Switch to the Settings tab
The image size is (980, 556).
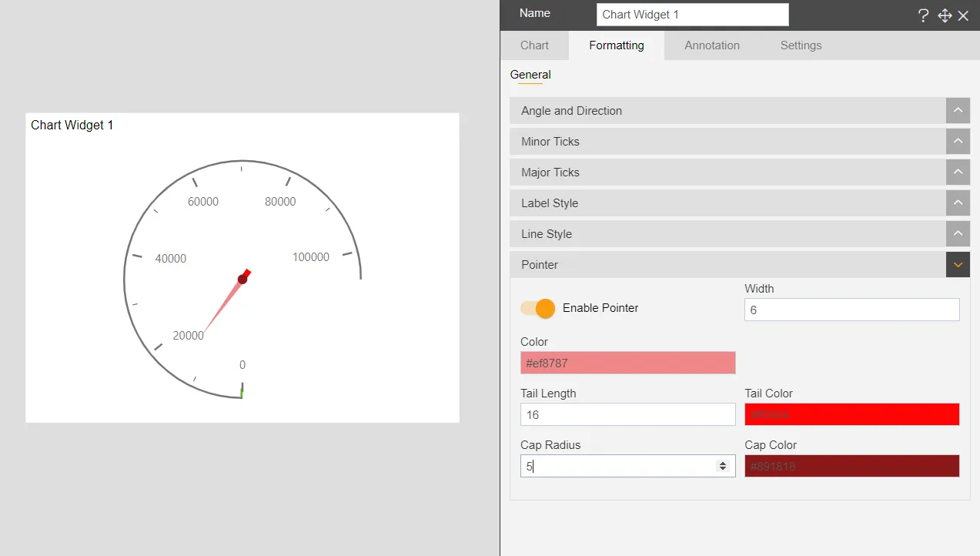(x=801, y=45)
